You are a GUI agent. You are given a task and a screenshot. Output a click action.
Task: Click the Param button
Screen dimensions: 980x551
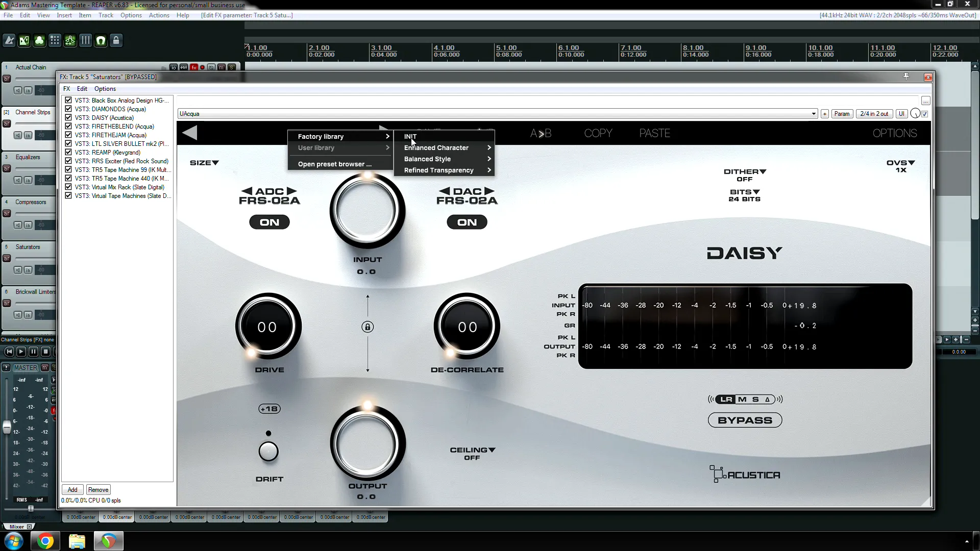pos(842,114)
